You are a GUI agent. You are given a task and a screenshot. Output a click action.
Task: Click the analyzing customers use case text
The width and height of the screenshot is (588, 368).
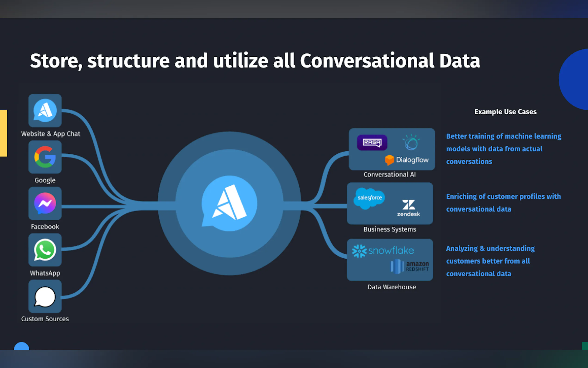tap(490, 261)
